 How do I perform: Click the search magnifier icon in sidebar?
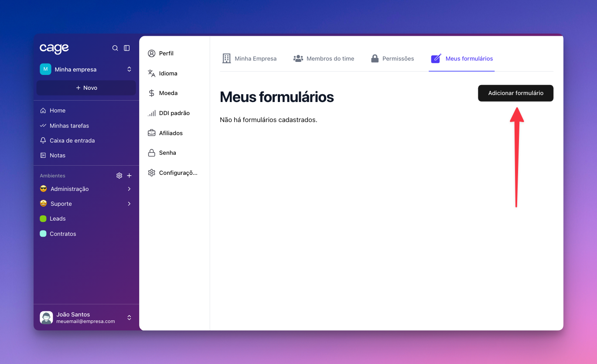tap(115, 48)
